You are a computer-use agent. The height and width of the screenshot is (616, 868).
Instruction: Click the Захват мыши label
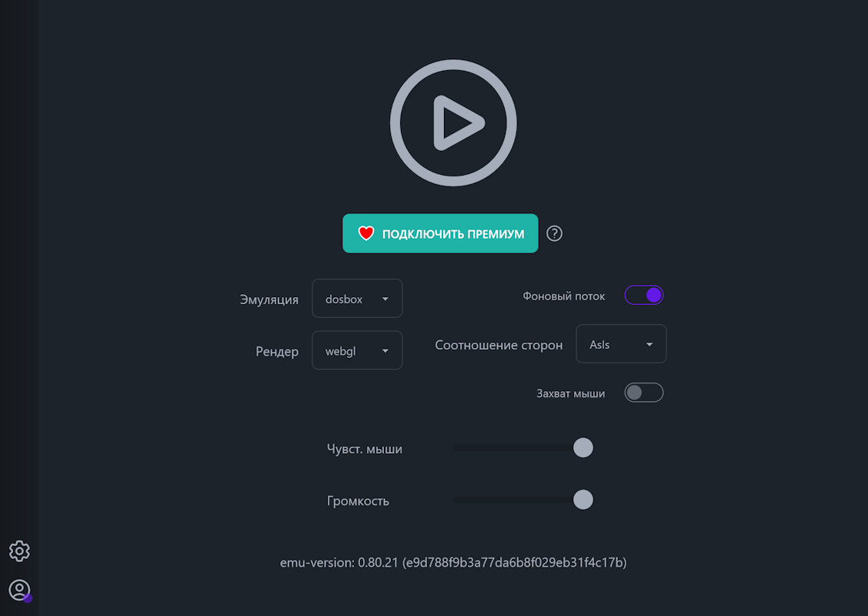[x=570, y=393]
